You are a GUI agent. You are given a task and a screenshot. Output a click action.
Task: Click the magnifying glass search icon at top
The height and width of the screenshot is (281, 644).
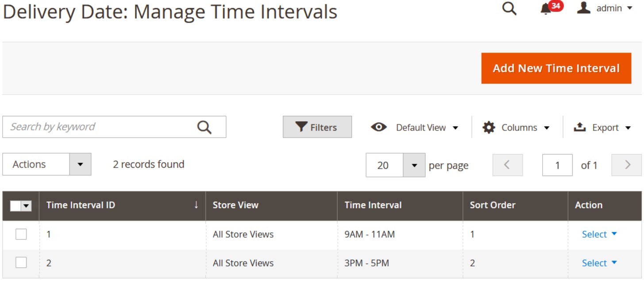coord(509,8)
